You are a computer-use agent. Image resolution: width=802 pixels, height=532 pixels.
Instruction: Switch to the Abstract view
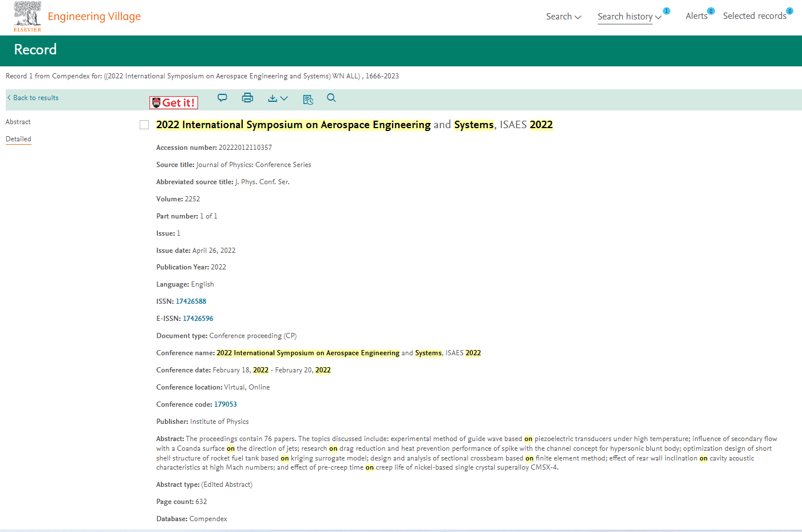(18, 122)
